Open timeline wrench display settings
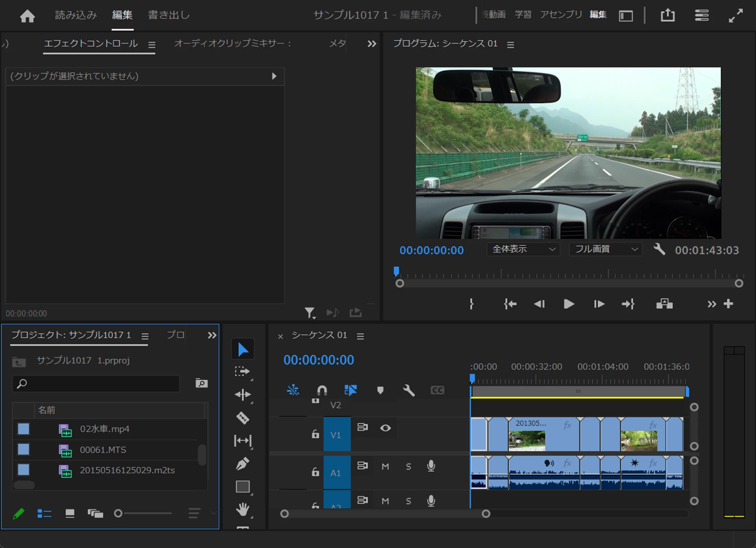Image resolution: width=756 pixels, height=548 pixels. pos(408,390)
